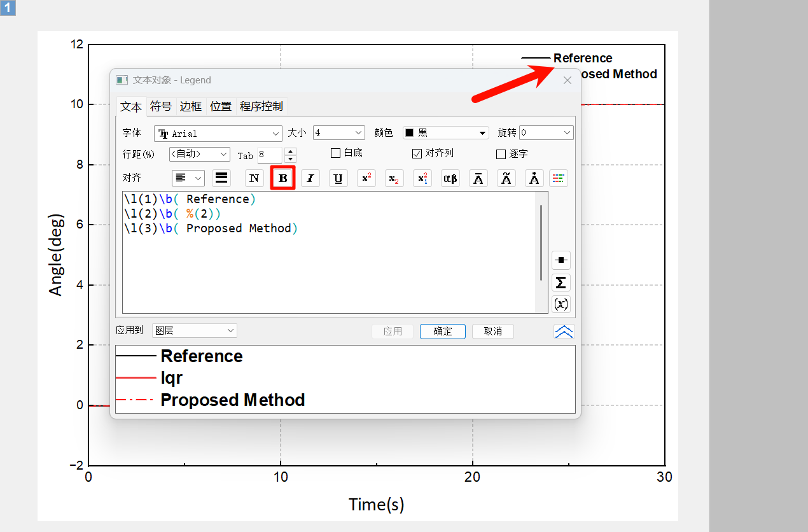Enable the 白底 white background checkbox
The width and height of the screenshot is (808, 532).
tap(336, 153)
